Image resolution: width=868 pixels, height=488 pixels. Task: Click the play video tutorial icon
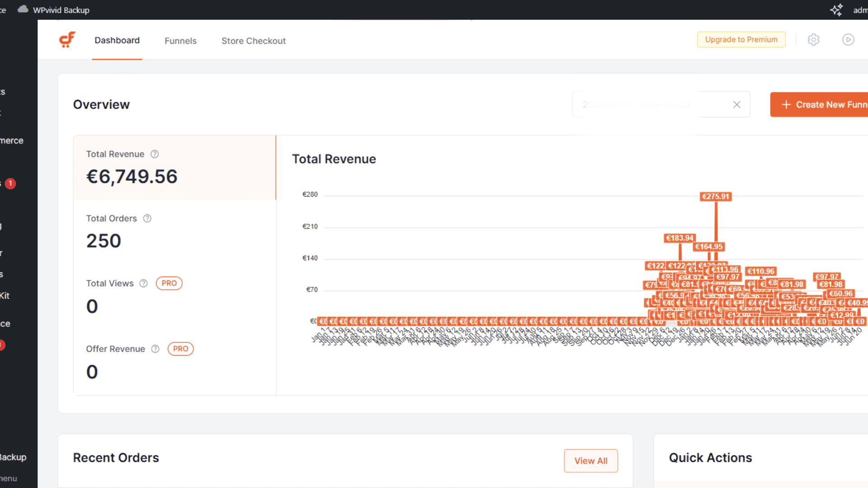tap(848, 40)
